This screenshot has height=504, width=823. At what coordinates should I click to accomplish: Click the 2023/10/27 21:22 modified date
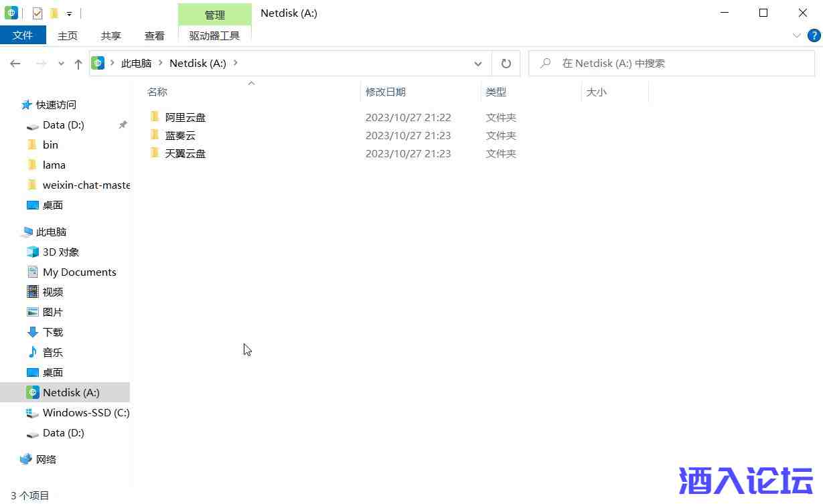tap(408, 117)
